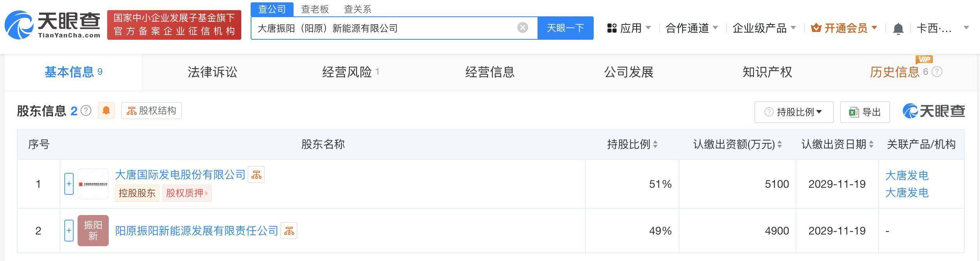Switch to 查老板 search tab
Screen dimensions: 980x261
(315, 9)
